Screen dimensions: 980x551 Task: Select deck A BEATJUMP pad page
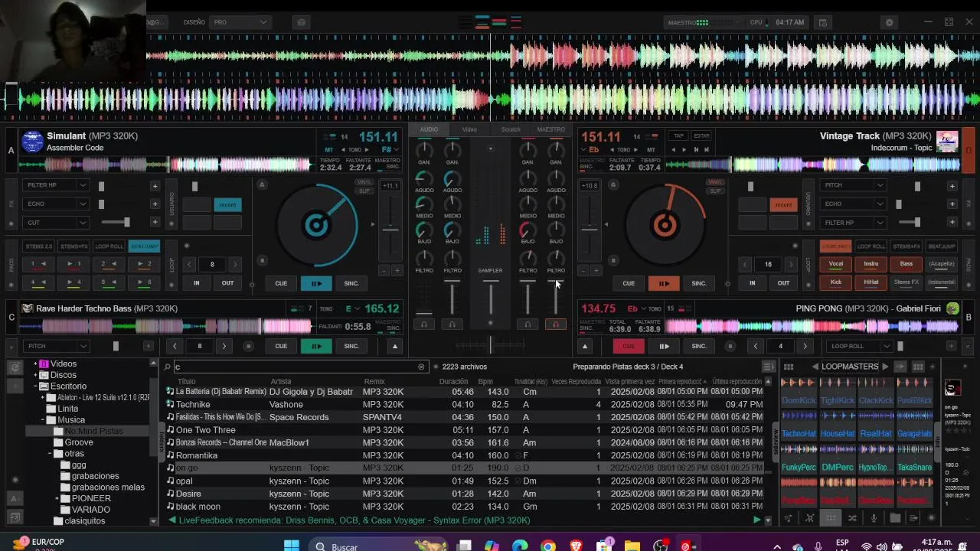pyautogui.click(x=145, y=246)
